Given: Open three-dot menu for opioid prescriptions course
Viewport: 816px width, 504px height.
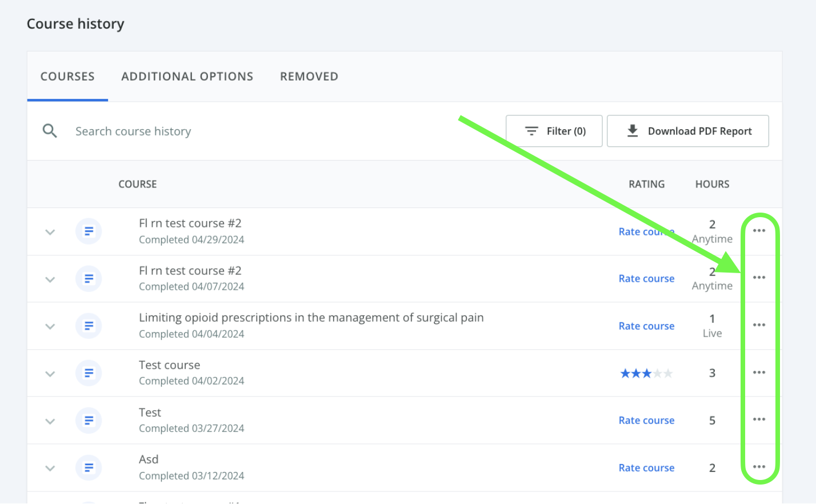Looking at the screenshot, I should point(759,325).
